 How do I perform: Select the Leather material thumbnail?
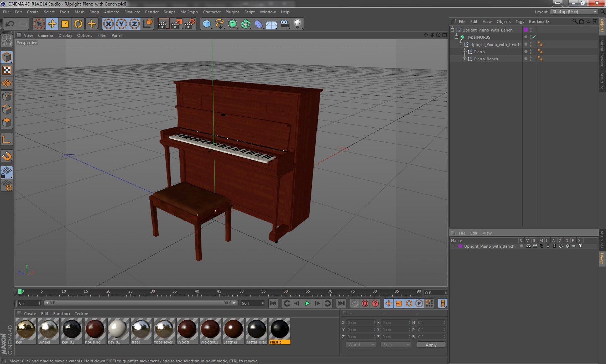(x=233, y=331)
